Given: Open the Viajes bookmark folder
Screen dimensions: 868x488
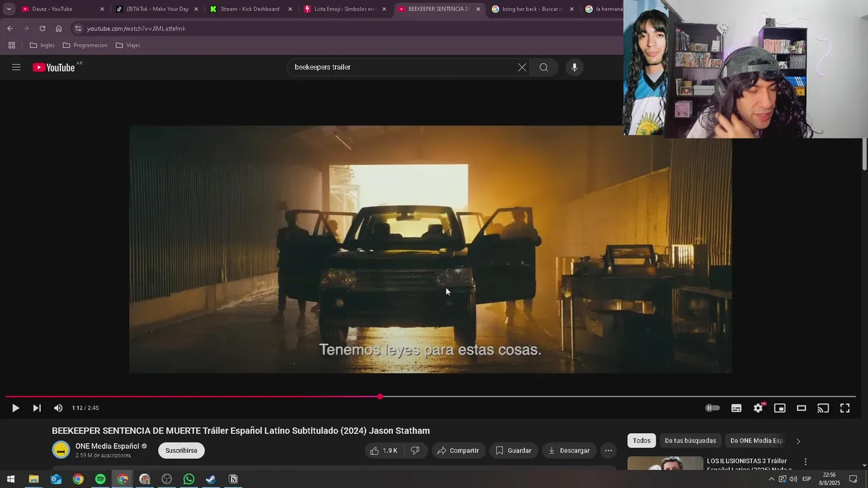Looking at the screenshot, I should point(127,45).
